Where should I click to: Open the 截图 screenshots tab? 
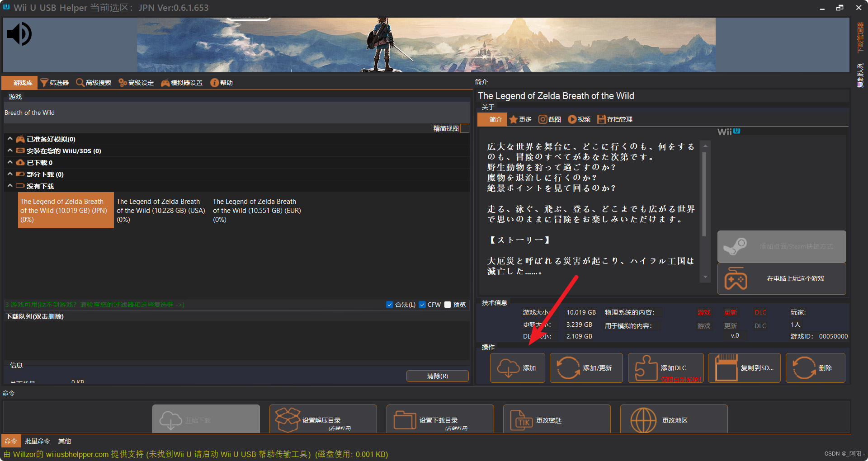tap(550, 119)
